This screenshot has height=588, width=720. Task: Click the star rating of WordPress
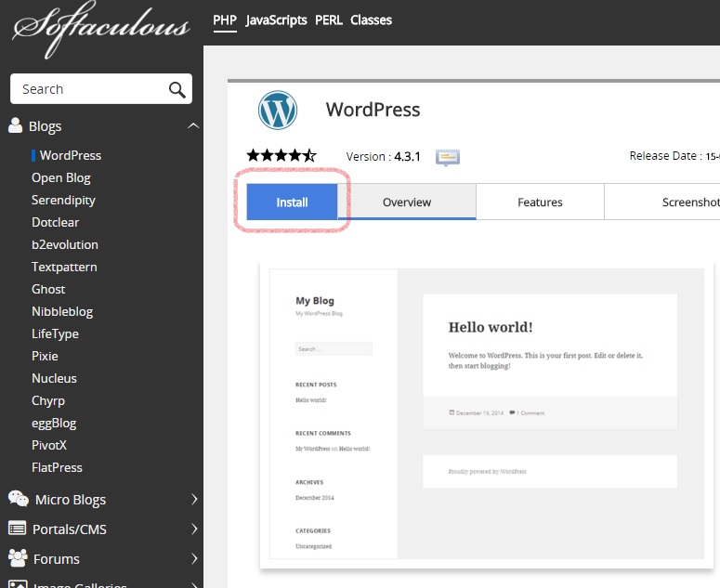point(281,156)
